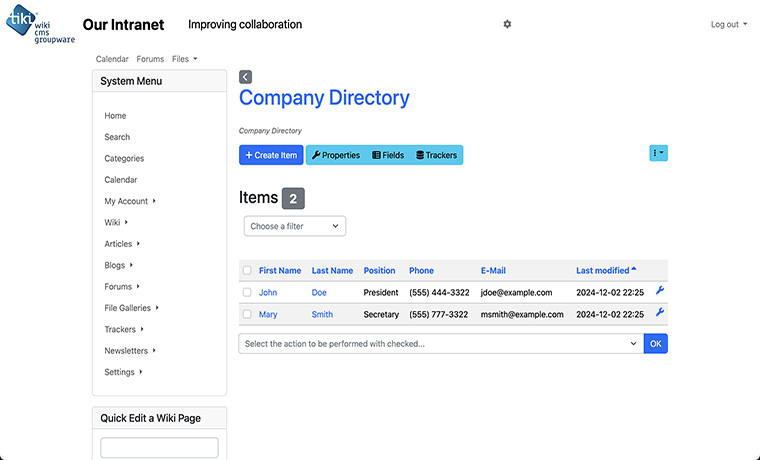Expand Trackers in the System Menu
The width and height of the screenshot is (760, 460).
pos(122,329)
